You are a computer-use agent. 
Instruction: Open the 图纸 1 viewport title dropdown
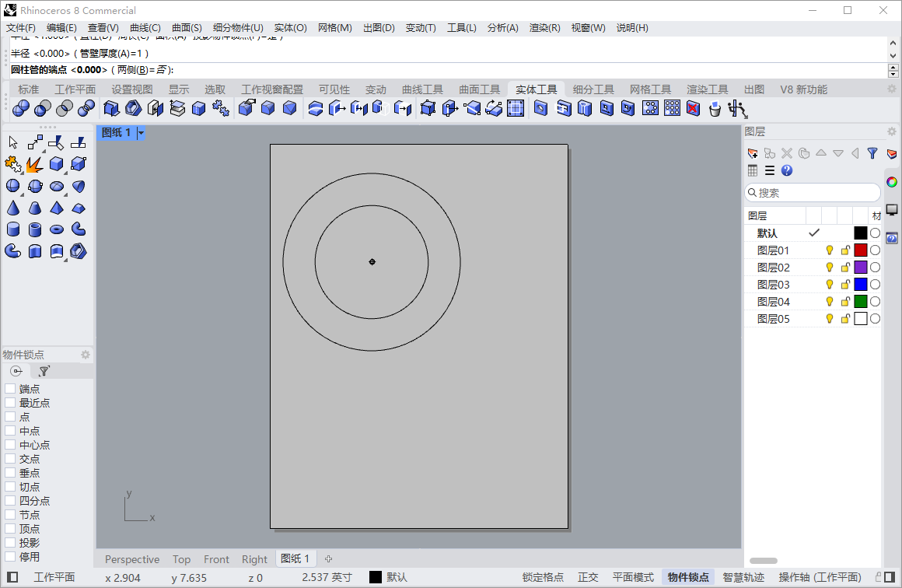click(141, 133)
